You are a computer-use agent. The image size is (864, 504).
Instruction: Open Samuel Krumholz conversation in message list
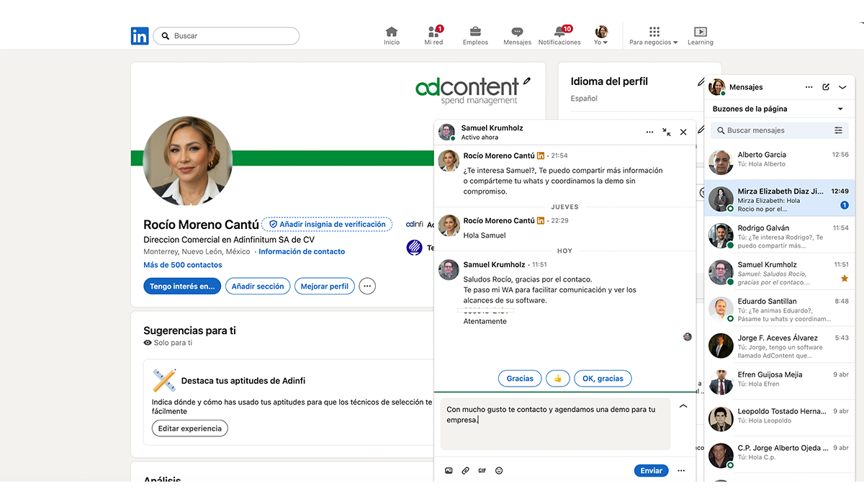coord(780,271)
